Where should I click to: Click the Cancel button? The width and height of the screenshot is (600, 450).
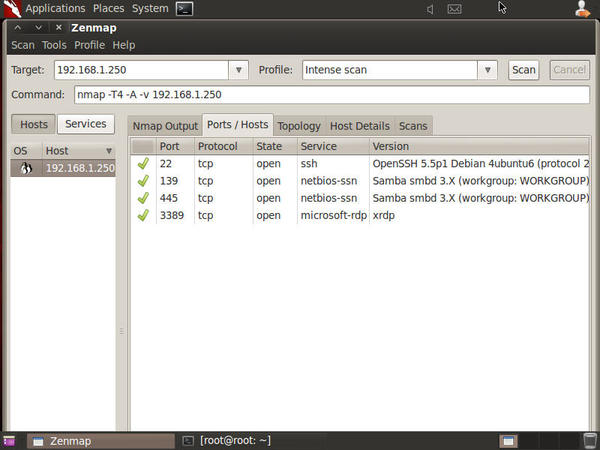[x=569, y=70]
